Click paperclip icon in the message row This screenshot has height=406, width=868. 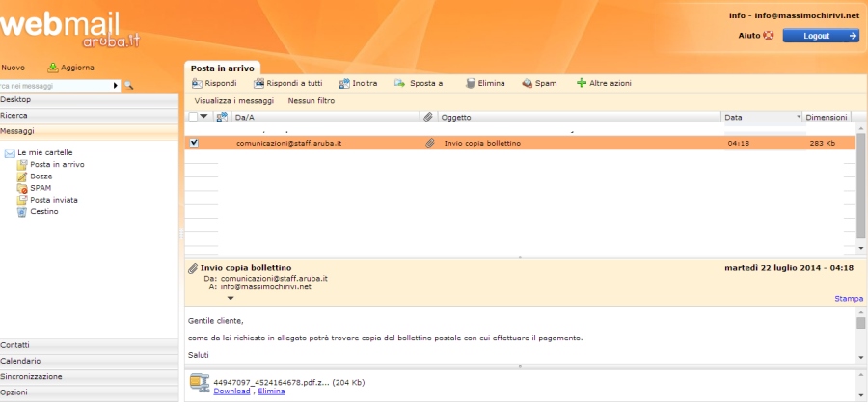(429, 143)
